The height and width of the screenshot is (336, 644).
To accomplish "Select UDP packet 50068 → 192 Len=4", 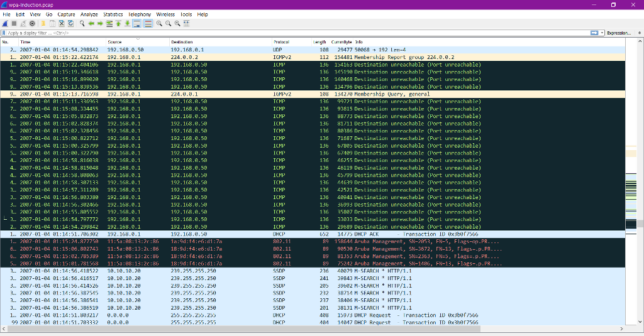I will (x=313, y=50).
